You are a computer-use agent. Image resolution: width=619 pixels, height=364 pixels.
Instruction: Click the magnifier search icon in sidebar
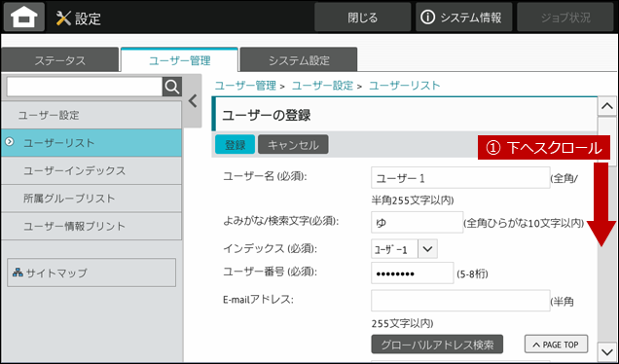point(172,87)
